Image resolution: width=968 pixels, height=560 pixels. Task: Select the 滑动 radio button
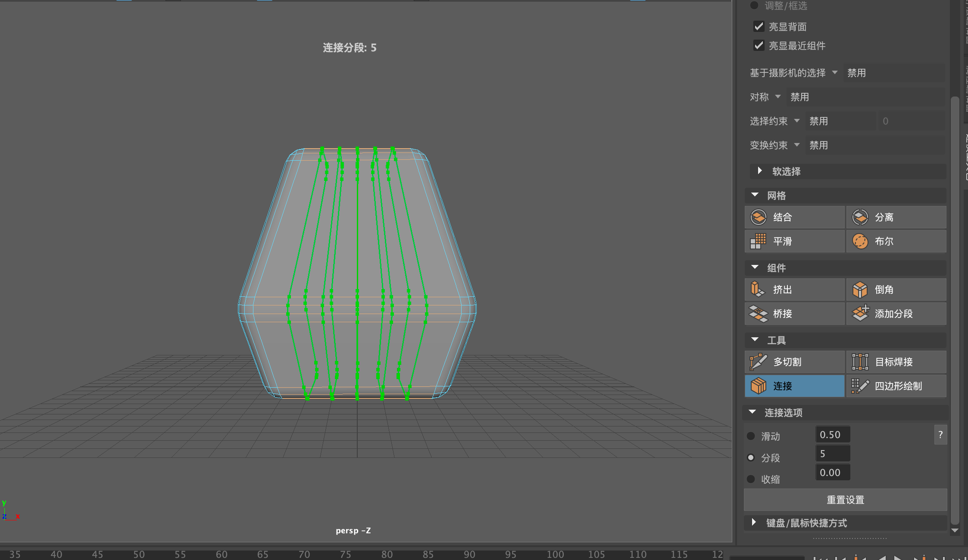click(x=751, y=436)
